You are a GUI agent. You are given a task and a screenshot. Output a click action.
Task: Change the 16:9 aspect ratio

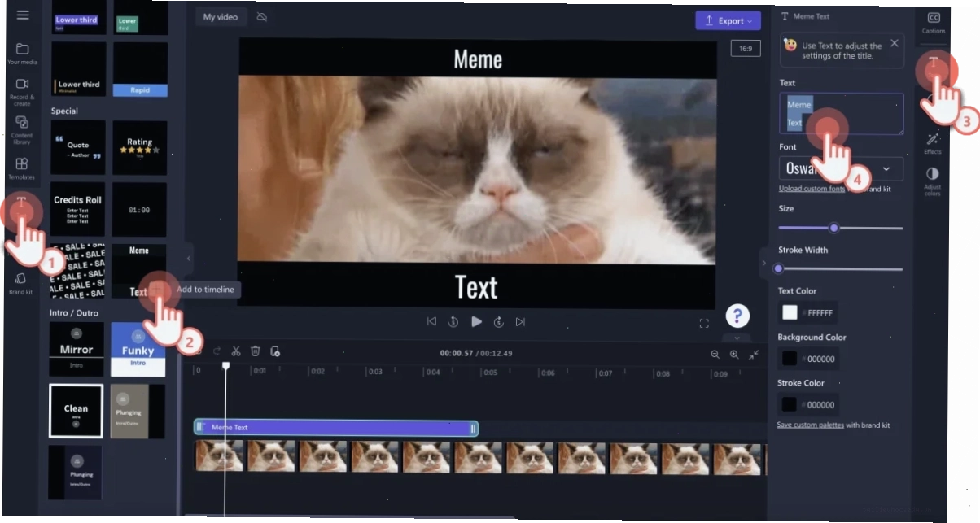click(745, 49)
